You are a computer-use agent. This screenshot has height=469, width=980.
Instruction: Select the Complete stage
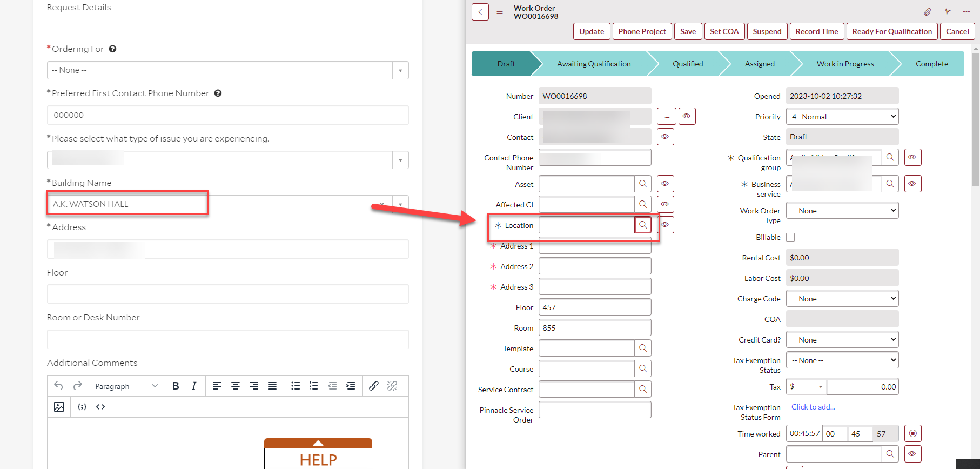[932, 64]
